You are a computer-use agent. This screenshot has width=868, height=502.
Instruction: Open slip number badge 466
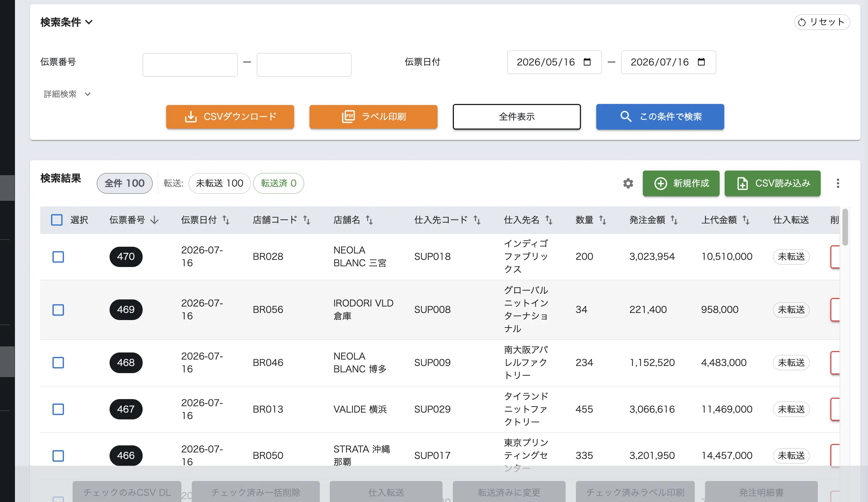tap(126, 456)
